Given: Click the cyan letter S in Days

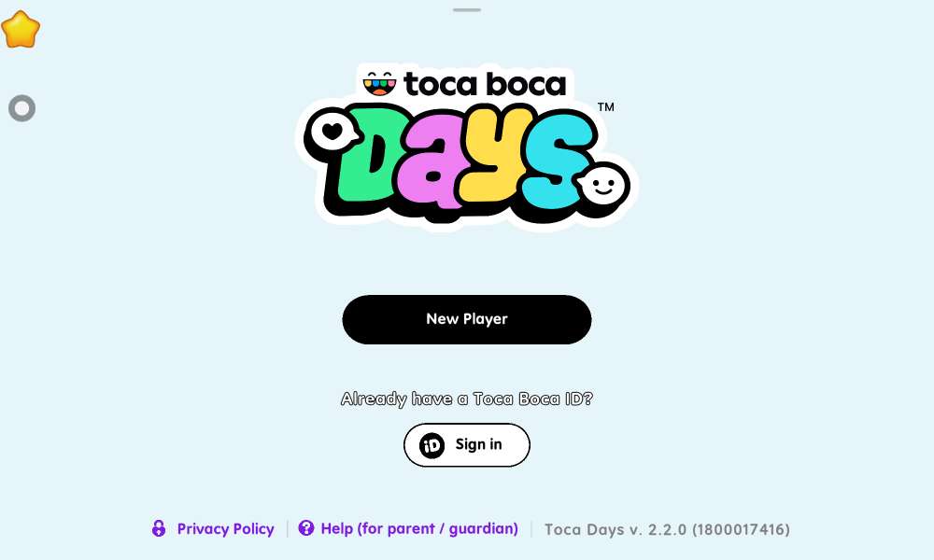Looking at the screenshot, I should (x=553, y=160).
